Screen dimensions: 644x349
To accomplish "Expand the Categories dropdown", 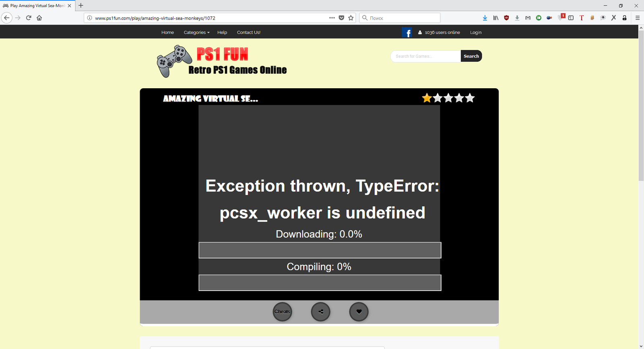I will point(196,33).
